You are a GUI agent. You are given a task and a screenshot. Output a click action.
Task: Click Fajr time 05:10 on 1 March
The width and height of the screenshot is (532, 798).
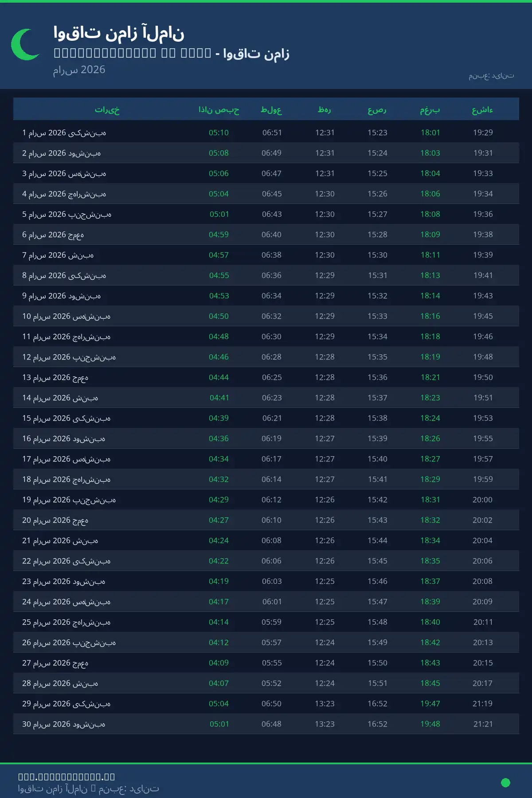(x=219, y=133)
